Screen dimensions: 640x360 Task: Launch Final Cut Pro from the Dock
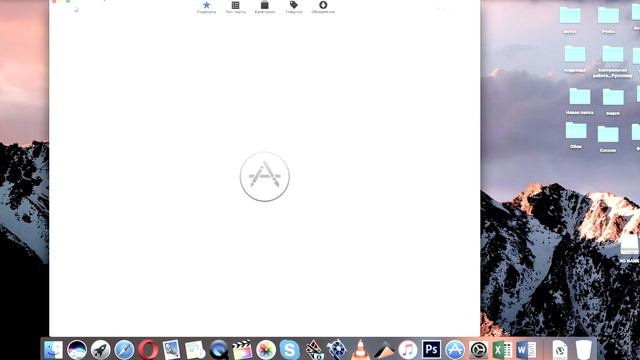(242, 350)
